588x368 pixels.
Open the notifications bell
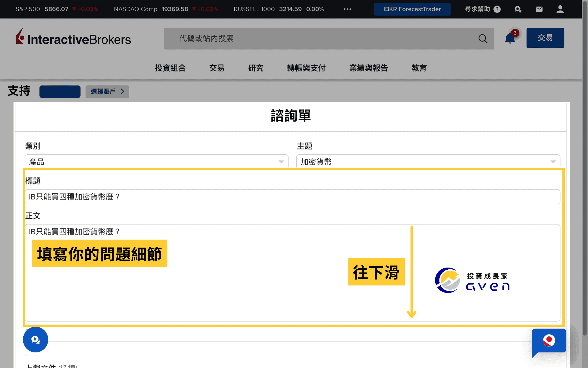point(510,38)
